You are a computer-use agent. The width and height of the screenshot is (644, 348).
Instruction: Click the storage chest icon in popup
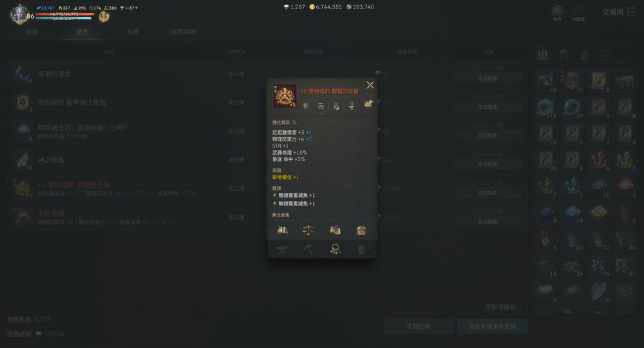tap(361, 230)
